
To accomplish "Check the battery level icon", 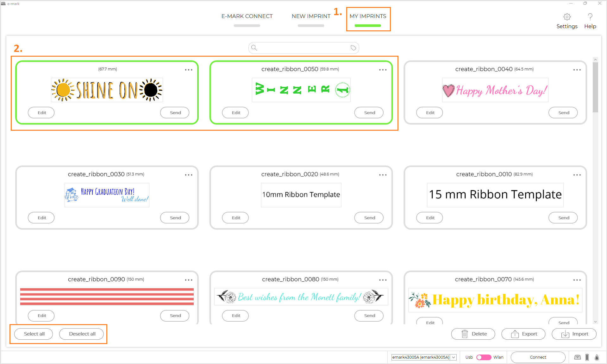I will 587,357.
